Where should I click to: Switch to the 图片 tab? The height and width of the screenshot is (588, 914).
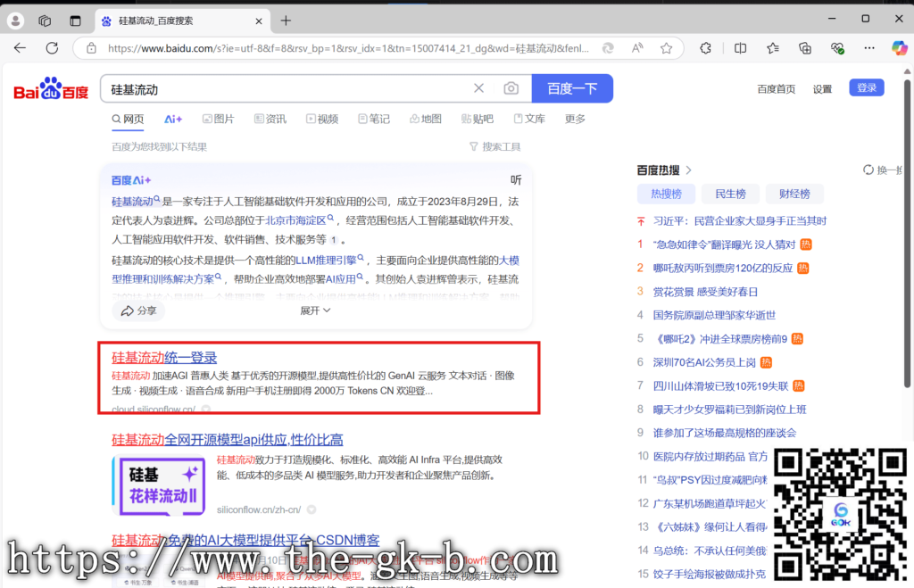(x=218, y=119)
